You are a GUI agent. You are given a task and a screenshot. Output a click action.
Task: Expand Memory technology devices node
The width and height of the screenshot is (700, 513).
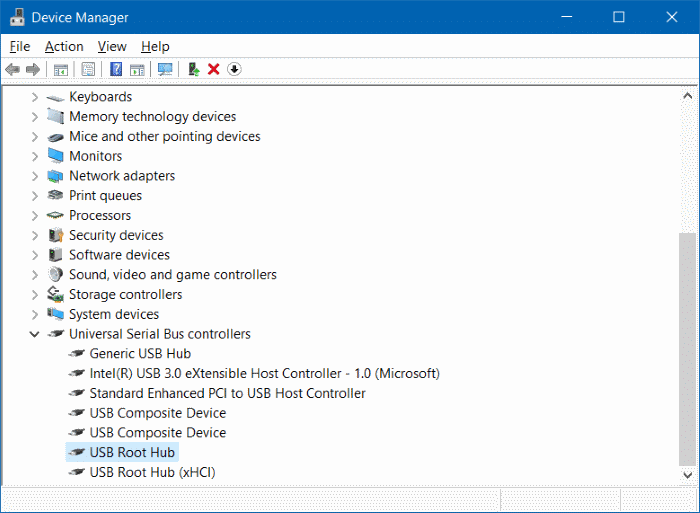(35, 117)
